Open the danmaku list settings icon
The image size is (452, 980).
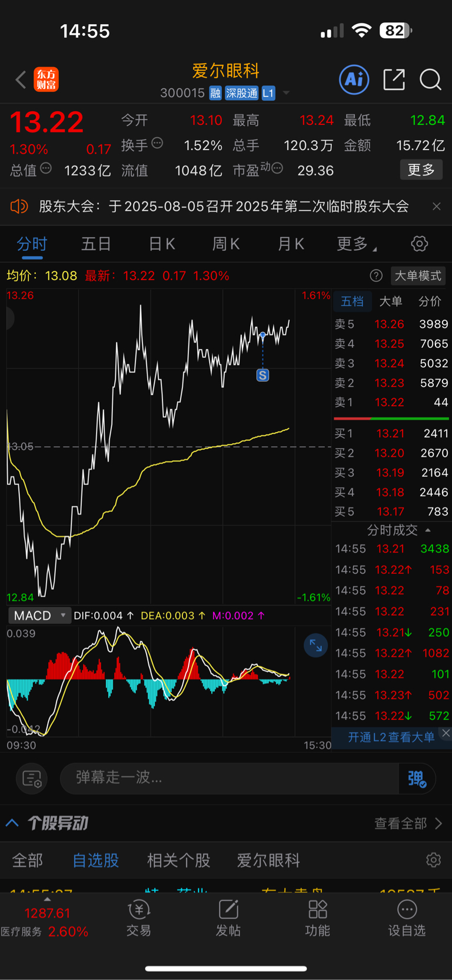point(32,779)
